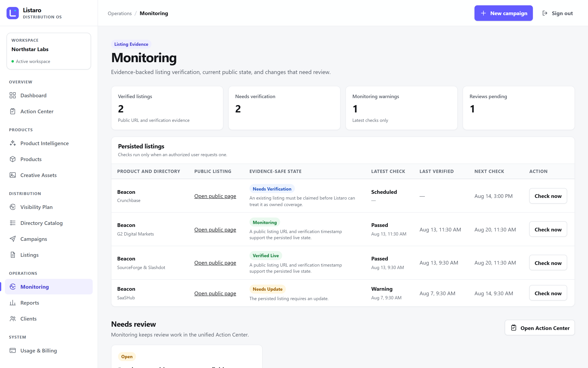This screenshot has width=588, height=368.
Task: Click the Listing Evidence tag
Action: (x=131, y=44)
